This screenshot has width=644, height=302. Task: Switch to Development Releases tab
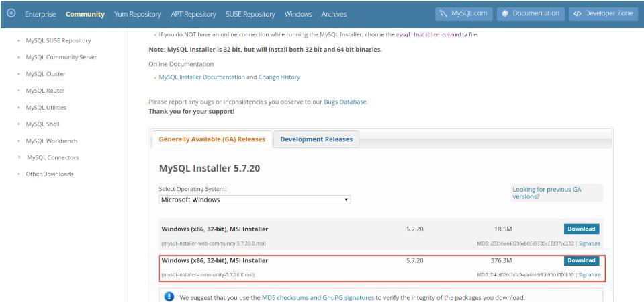coord(316,139)
